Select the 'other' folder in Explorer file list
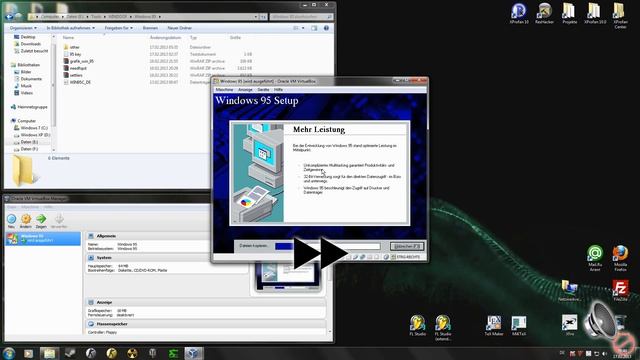 click(74, 47)
